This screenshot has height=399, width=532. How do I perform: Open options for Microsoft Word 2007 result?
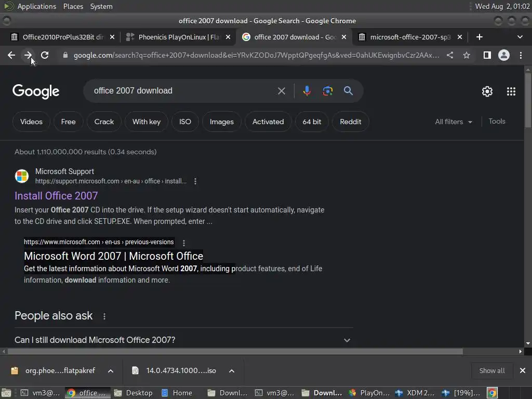click(183, 243)
